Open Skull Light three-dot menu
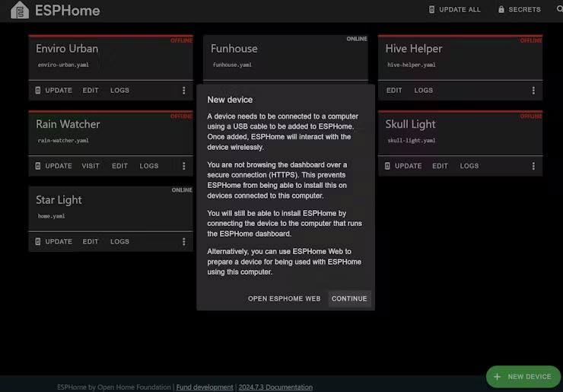 coord(533,166)
